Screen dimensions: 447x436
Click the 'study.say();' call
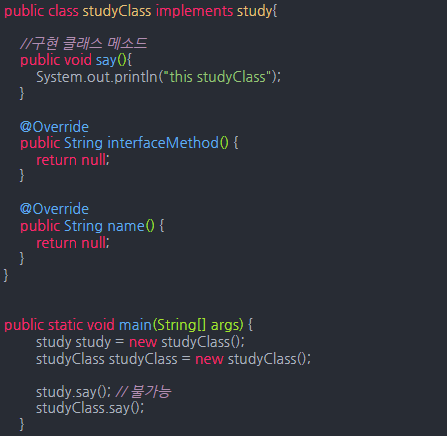[73, 392]
